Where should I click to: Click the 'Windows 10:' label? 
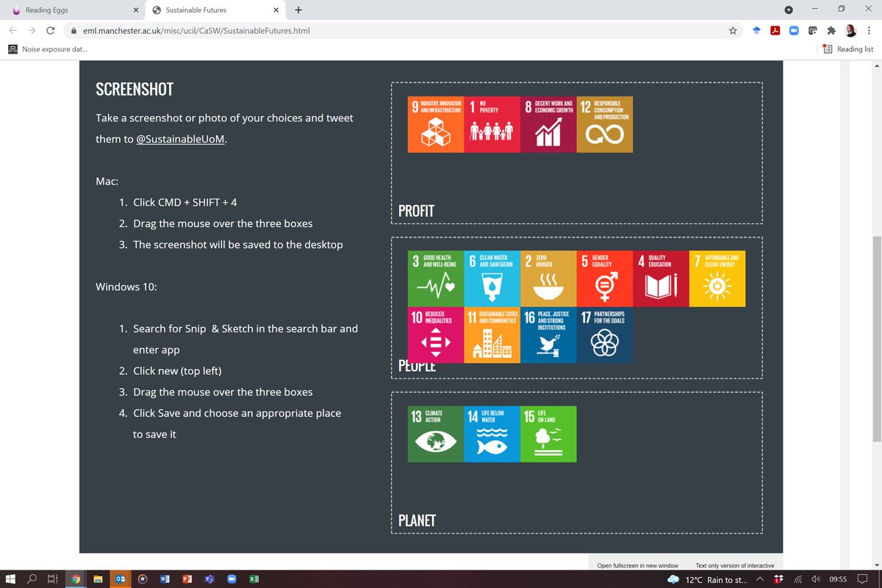[126, 287]
